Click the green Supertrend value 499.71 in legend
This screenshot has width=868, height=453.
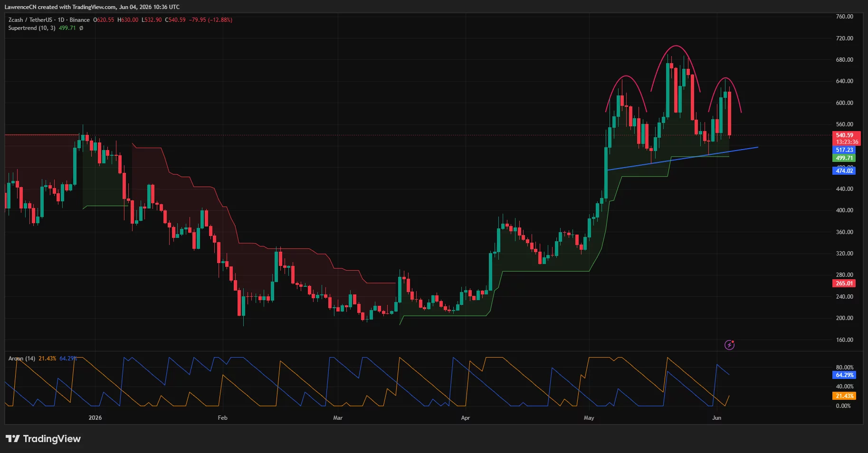(x=67, y=28)
